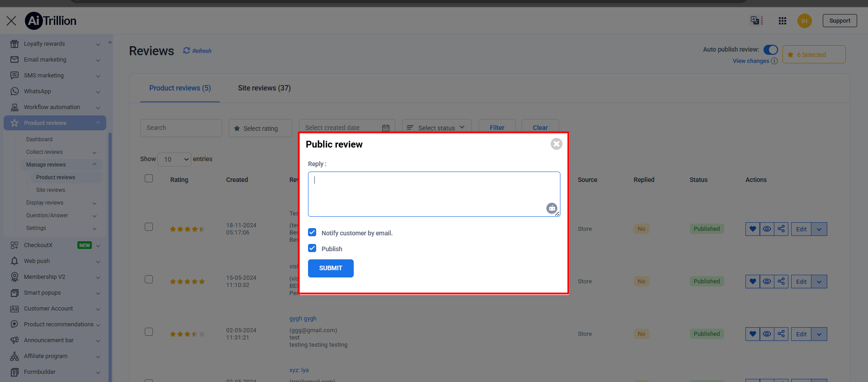This screenshot has width=868, height=382.
Task: Open the apps grid icon
Action: [783, 21]
